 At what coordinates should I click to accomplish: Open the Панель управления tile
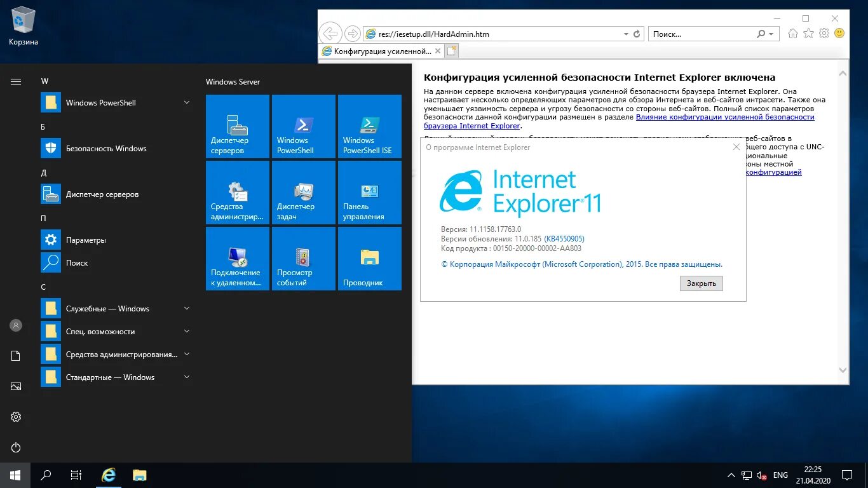pos(370,193)
